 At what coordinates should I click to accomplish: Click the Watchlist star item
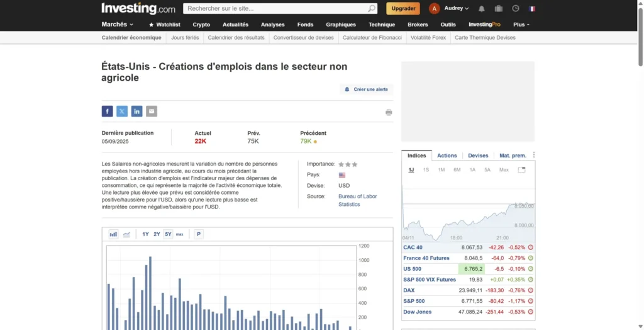164,25
